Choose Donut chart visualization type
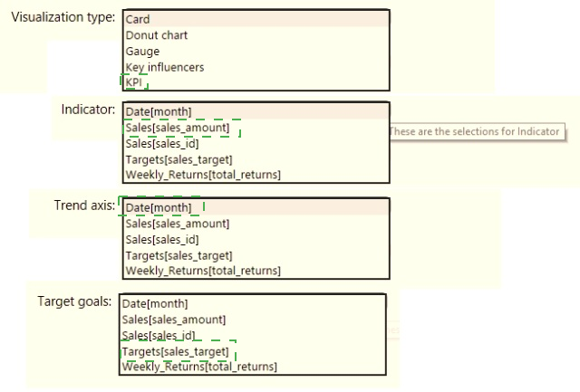The image size is (580, 392). pos(157,35)
